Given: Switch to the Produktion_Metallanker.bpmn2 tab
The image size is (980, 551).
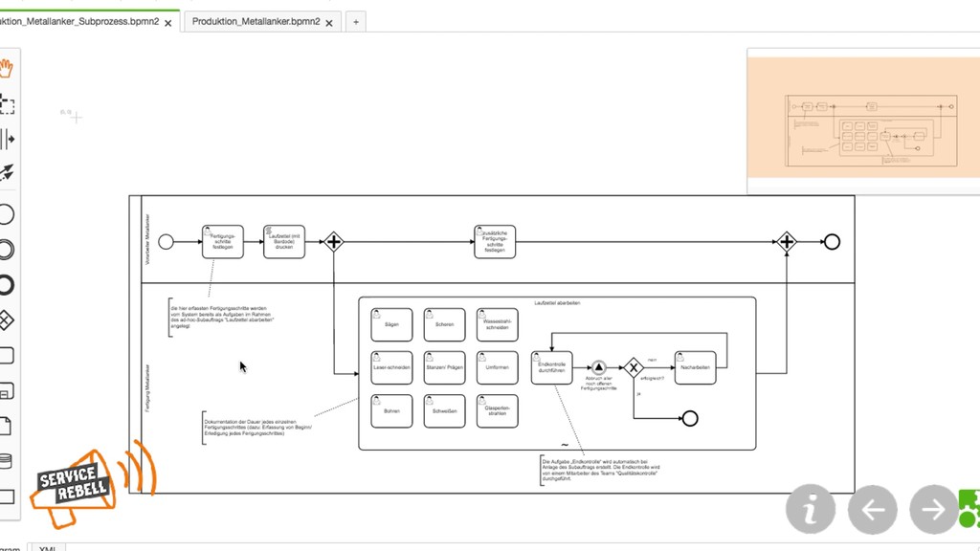Looking at the screenshot, I should click(x=256, y=22).
